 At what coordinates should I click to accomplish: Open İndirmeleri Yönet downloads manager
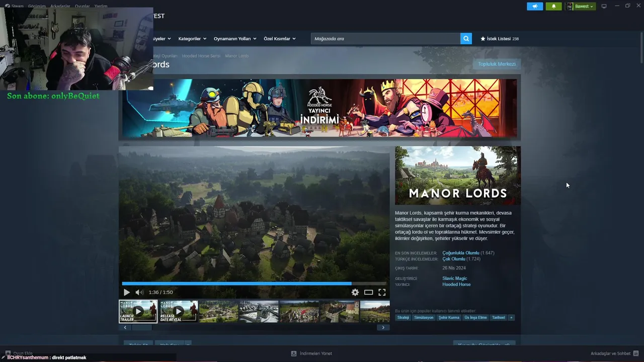(x=312, y=353)
